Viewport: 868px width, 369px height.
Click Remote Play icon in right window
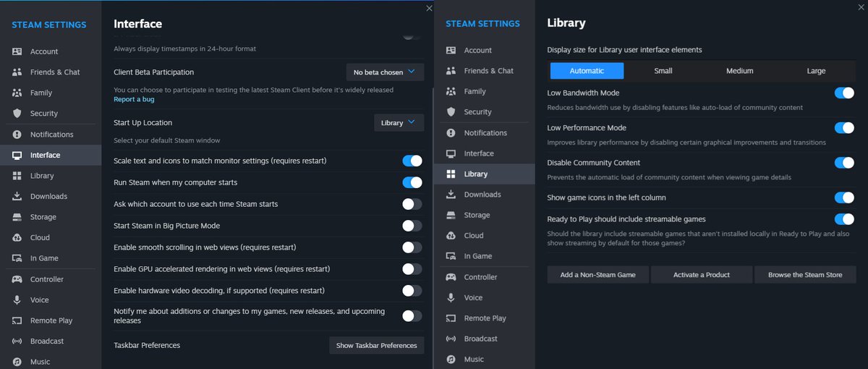tap(451, 318)
